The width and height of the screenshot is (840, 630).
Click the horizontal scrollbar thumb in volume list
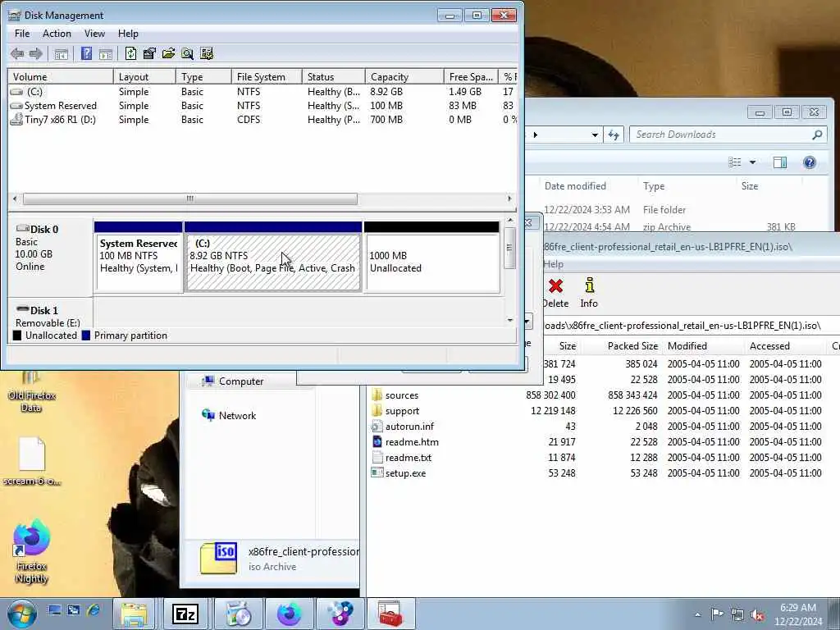(x=190, y=199)
